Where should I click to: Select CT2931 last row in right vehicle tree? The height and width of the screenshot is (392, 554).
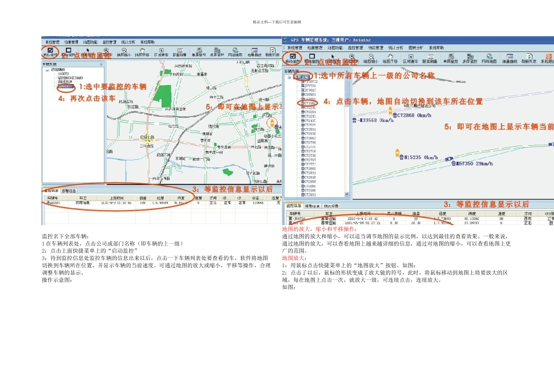[x=308, y=194]
